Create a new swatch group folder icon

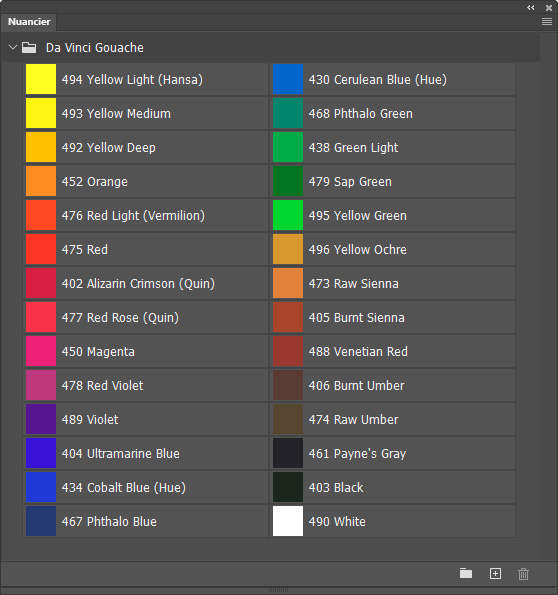466,573
